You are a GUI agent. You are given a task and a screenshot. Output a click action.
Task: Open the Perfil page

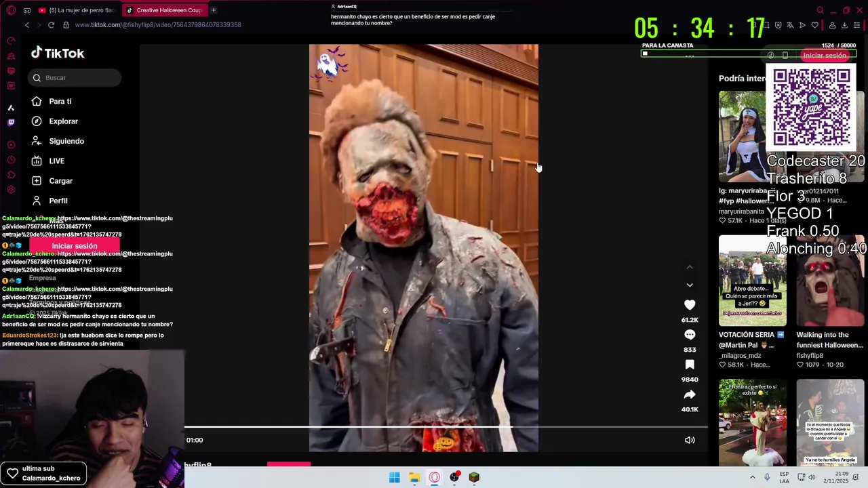tap(49, 201)
